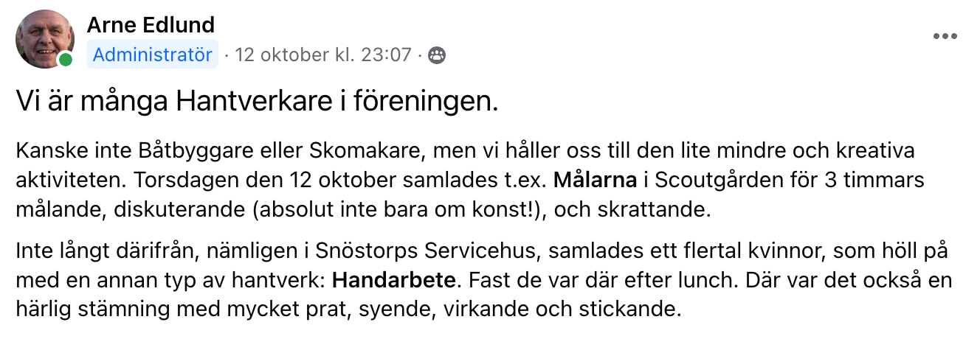The height and width of the screenshot is (339, 980).
Task: Click the group audience icon beside the timestamp
Action: pyautogui.click(x=437, y=55)
